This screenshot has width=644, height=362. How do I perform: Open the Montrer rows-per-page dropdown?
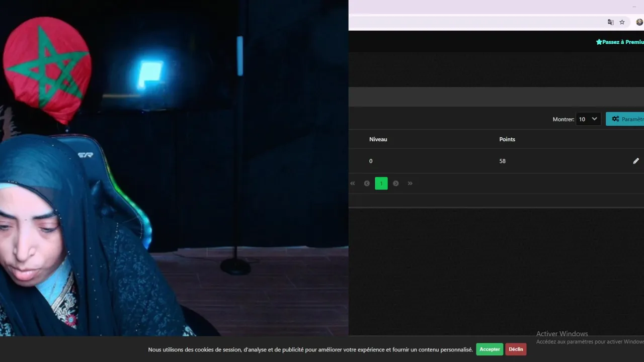pos(588,119)
